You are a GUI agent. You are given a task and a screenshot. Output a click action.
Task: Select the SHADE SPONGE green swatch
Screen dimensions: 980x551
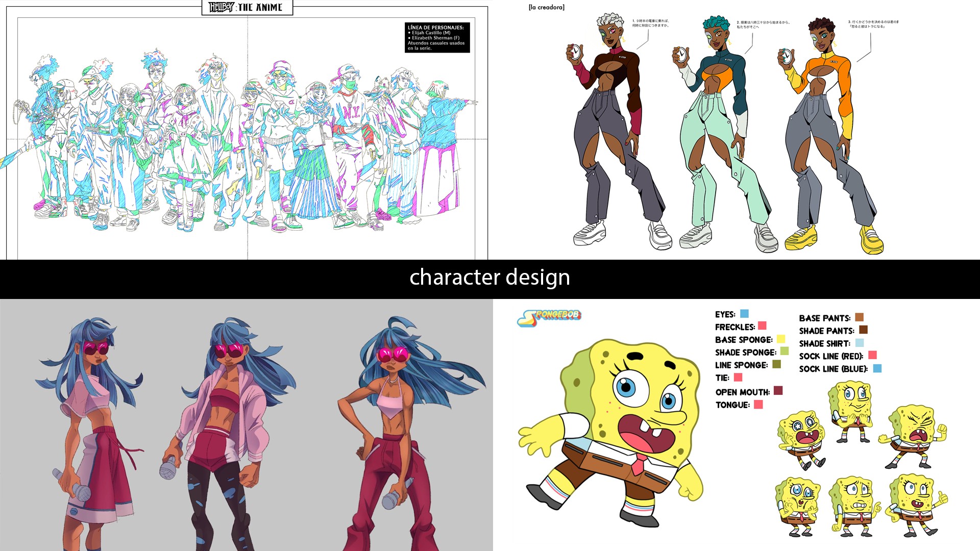tap(784, 352)
